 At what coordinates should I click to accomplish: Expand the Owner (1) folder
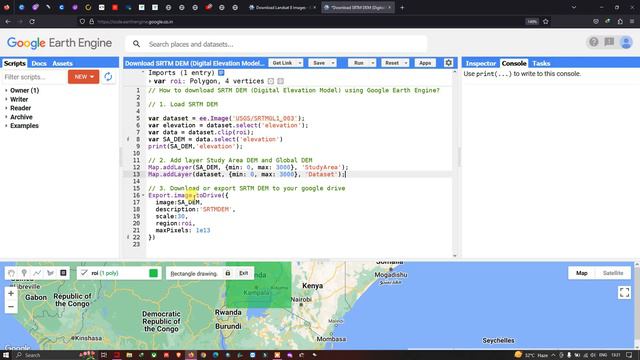pos(6,90)
